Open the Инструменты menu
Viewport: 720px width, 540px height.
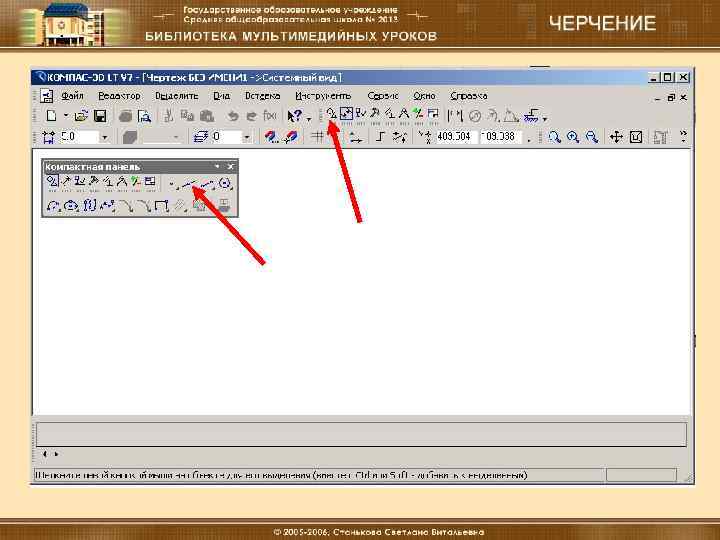[x=323, y=96]
